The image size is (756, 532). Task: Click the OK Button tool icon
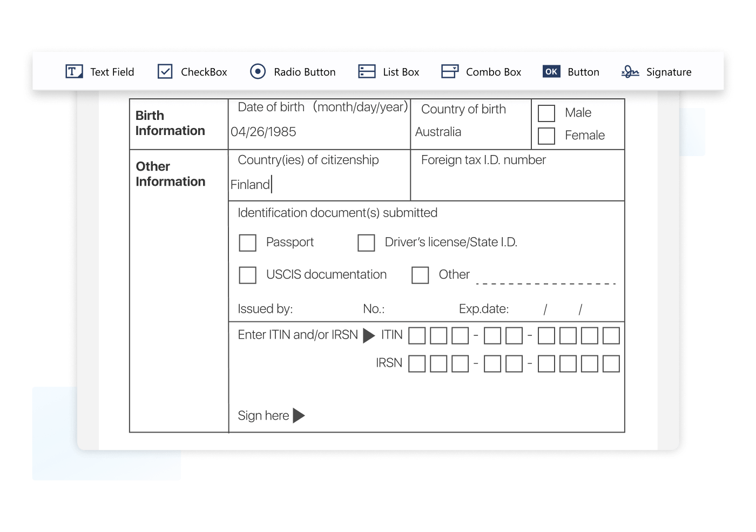(x=551, y=71)
